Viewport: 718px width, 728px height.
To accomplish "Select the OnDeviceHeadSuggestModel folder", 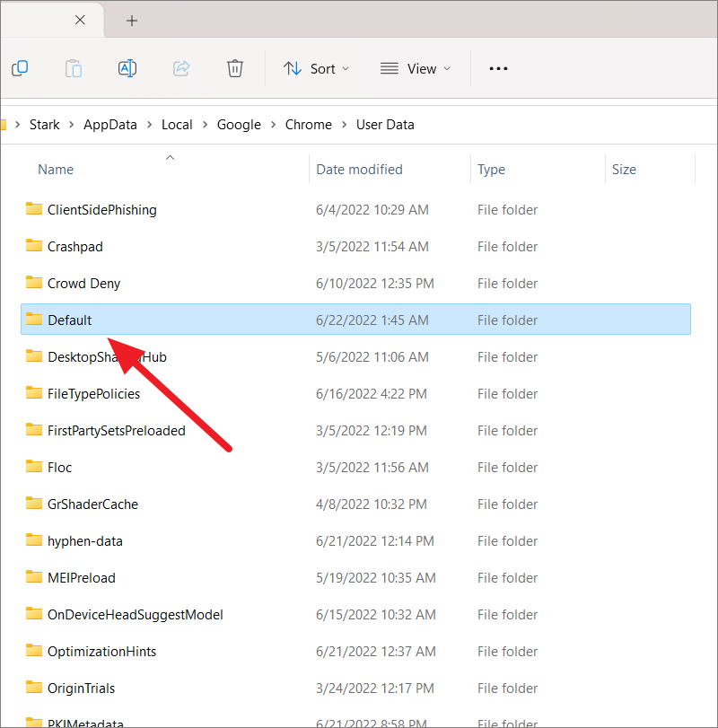I will tap(355, 615).
